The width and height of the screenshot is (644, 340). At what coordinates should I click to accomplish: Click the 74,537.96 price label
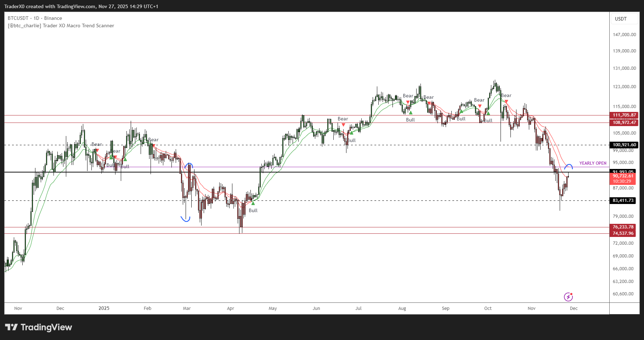click(623, 233)
